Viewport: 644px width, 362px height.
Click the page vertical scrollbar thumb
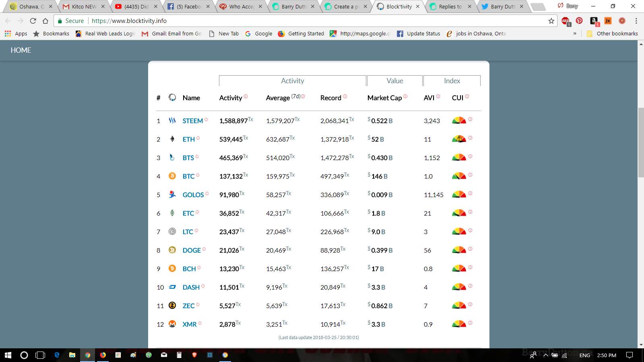(x=641, y=142)
